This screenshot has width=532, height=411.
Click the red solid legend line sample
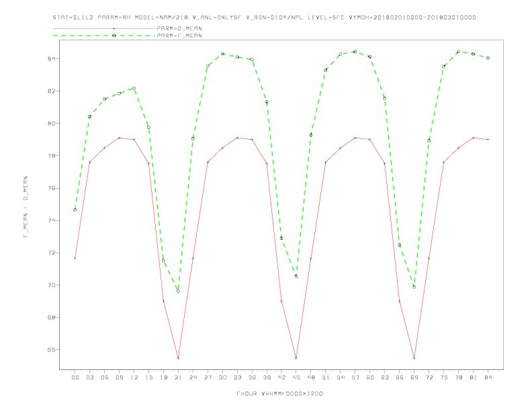[104, 28]
